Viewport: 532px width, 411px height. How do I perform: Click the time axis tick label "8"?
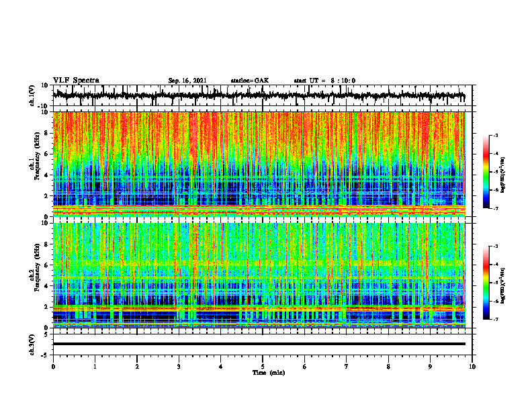[388, 367]
